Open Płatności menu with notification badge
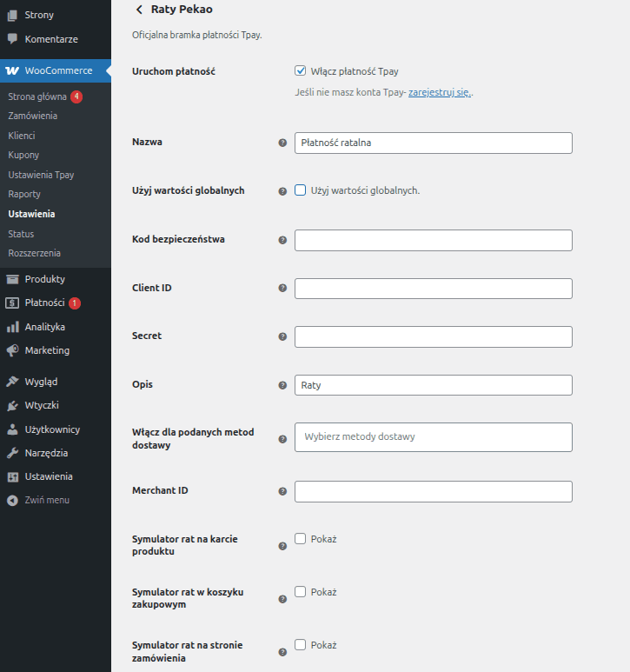The width and height of the screenshot is (630, 672). point(44,303)
